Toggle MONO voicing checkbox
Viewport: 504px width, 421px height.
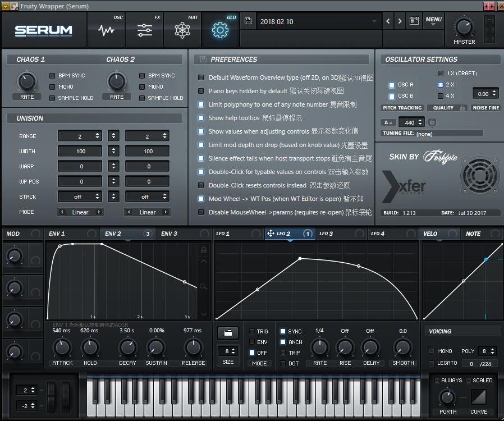coord(432,351)
